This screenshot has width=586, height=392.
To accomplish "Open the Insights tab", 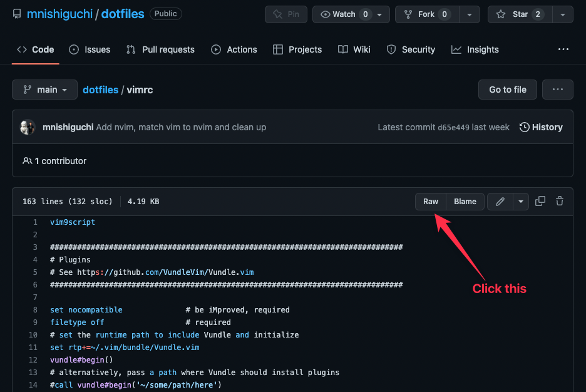I will pos(475,49).
